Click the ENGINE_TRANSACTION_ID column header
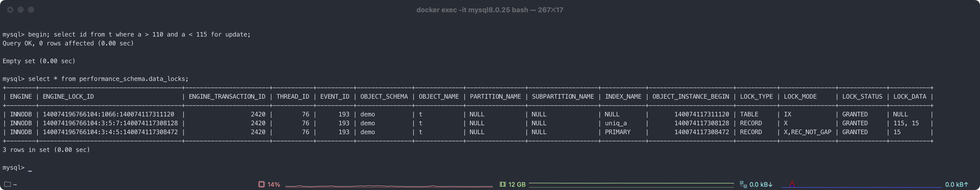 (x=227, y=96)
